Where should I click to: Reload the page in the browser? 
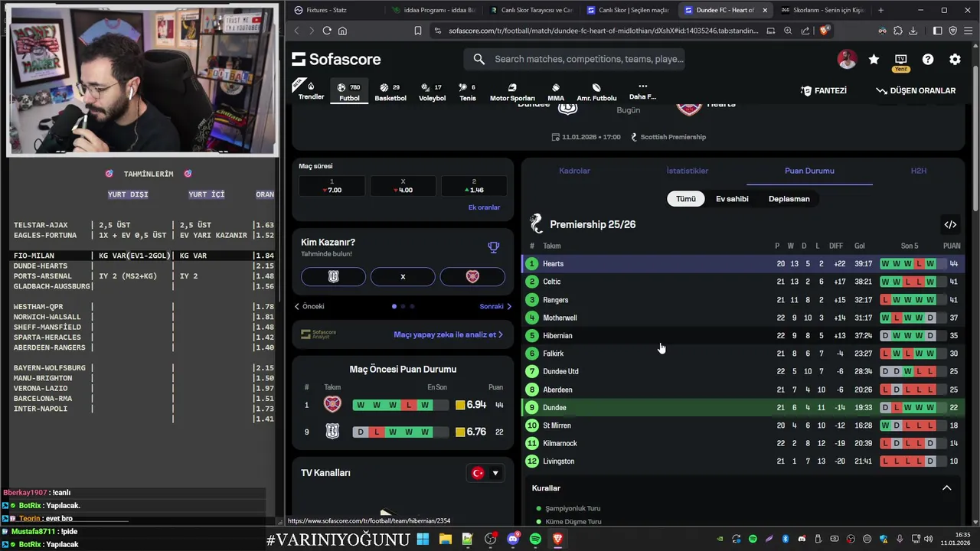(327, 31)
